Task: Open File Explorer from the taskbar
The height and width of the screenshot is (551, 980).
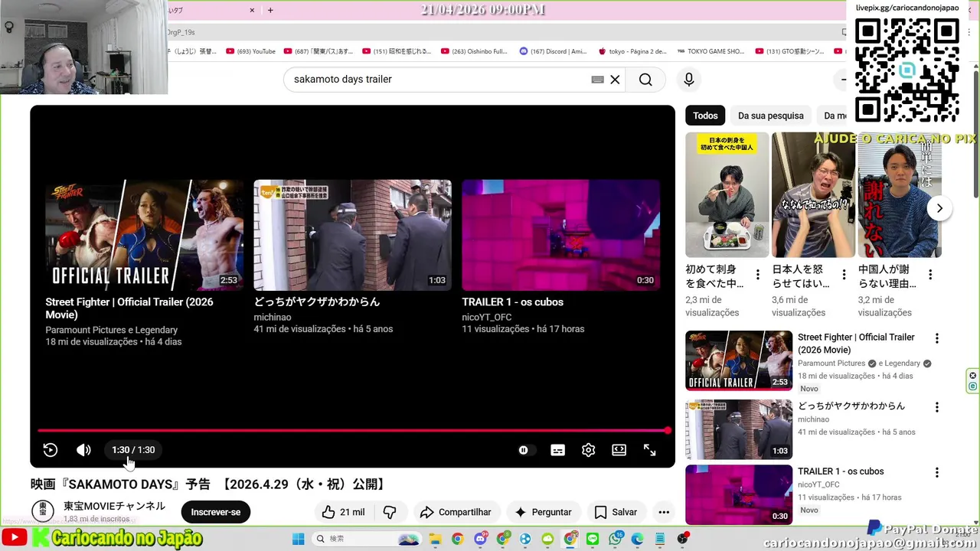Action: (x=436, y=539)
